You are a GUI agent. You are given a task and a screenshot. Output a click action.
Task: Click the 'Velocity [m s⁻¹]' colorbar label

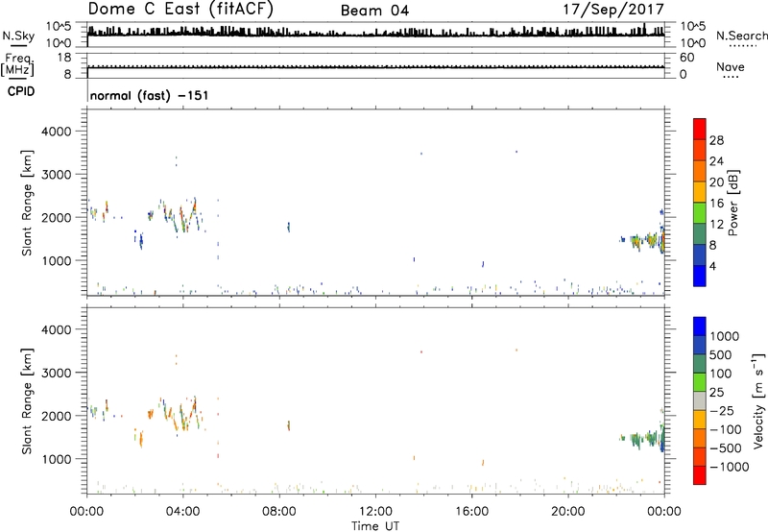pos(758,401)
